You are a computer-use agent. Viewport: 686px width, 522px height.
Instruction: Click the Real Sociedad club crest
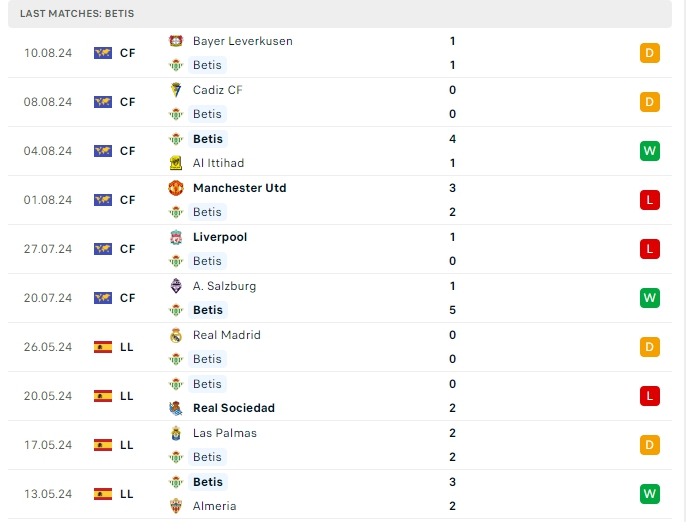[x=176, y=408]
